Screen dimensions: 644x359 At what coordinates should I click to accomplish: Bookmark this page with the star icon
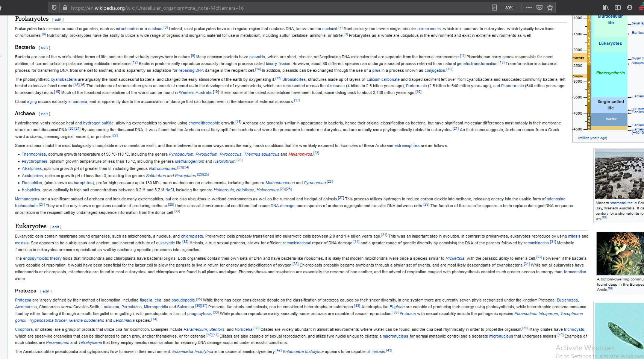pyautogui.click(x=550, y=8)
